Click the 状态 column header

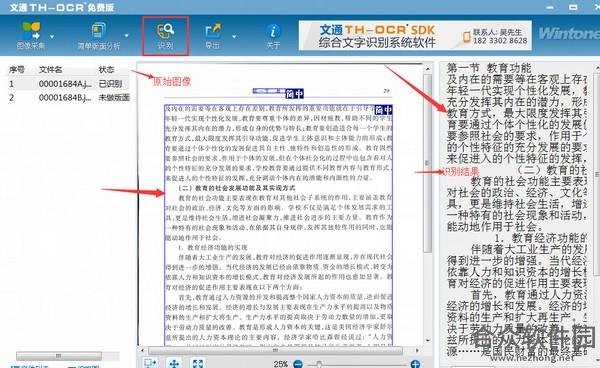[x=106, y=70]
